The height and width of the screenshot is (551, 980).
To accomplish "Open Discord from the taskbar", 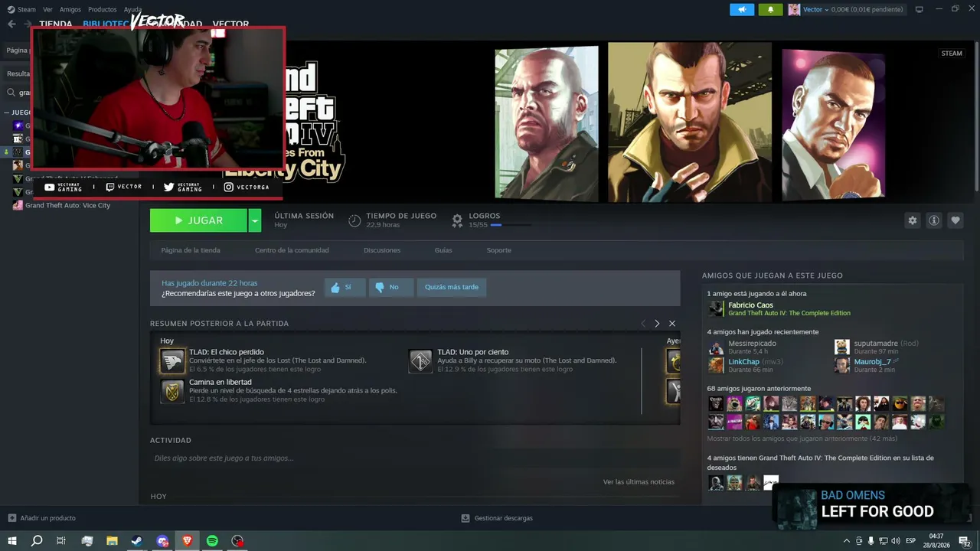I will coord(162,541).
